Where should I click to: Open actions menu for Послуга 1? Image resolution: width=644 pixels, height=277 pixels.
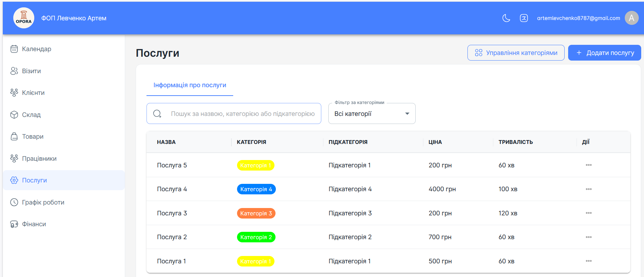(589, 261)
